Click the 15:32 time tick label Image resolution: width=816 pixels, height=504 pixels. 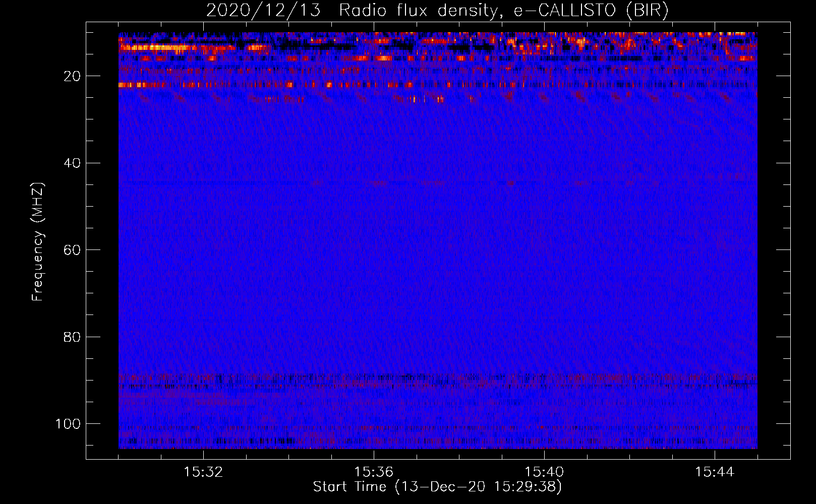203,472
